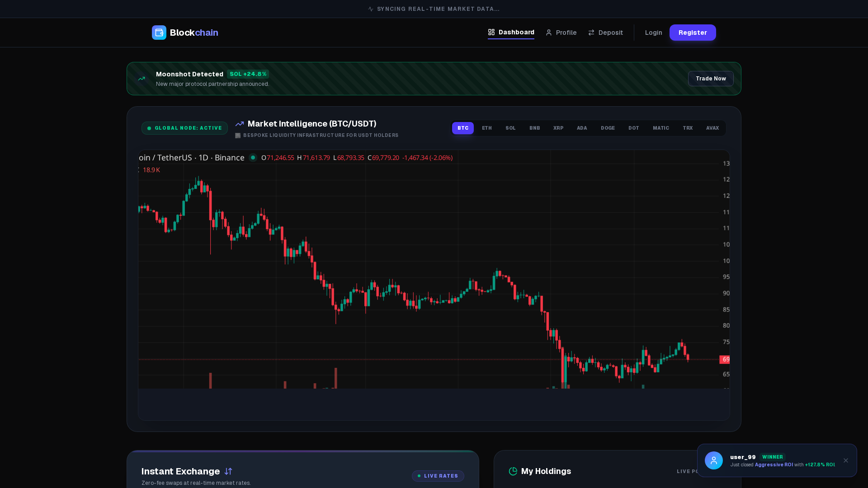This screenshot has height=488, width=868.
Task: Click the swap arrows icon next to Instant Exchange
Action: [228, 471]
